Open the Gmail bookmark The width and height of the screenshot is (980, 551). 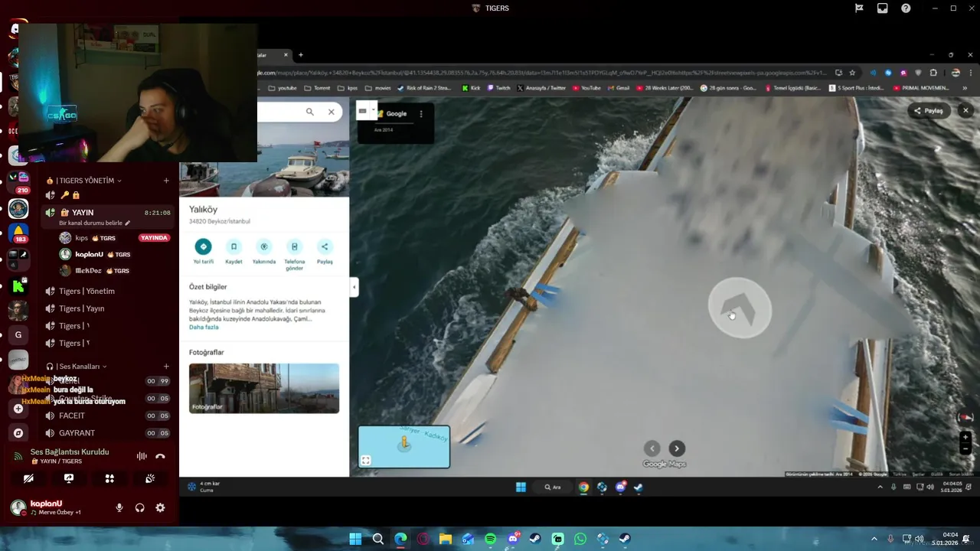coord(619,88)
